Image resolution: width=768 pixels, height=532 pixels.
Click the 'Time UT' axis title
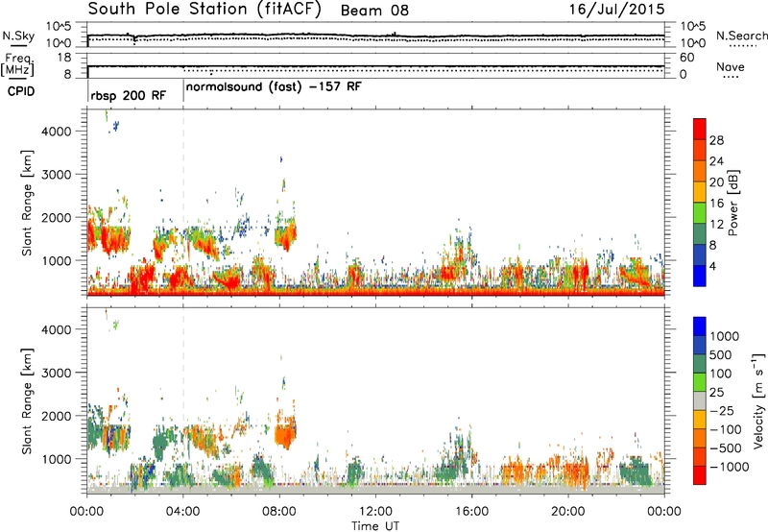(x=375, y=526)
